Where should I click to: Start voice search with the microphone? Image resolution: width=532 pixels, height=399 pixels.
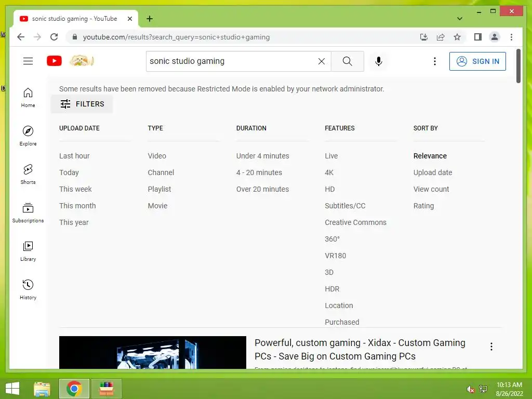pos(379,61)
